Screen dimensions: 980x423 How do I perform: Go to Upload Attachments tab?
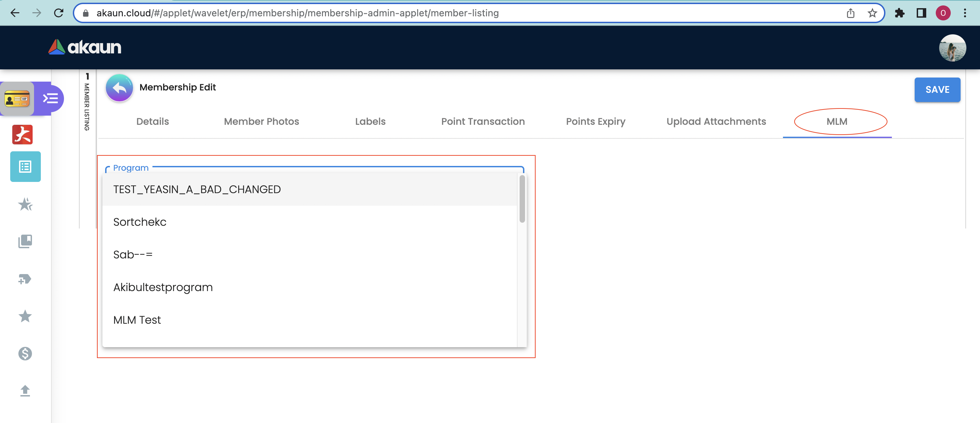point(716,122)
